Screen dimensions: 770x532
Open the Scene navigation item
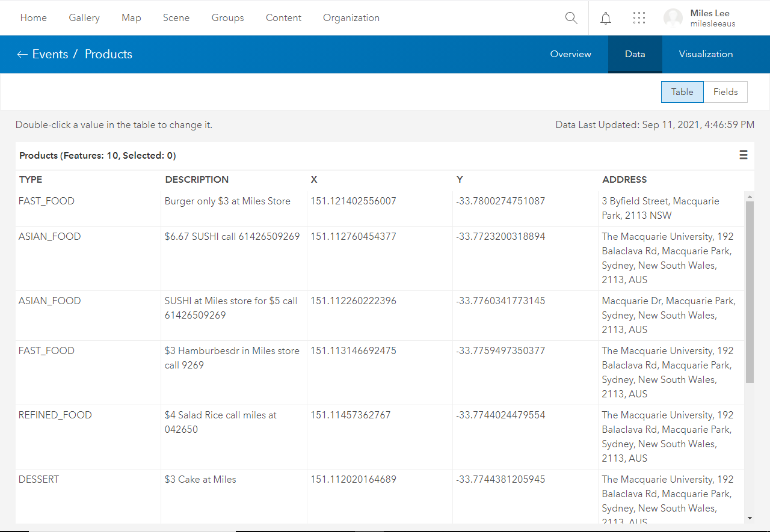coord(176,18)
